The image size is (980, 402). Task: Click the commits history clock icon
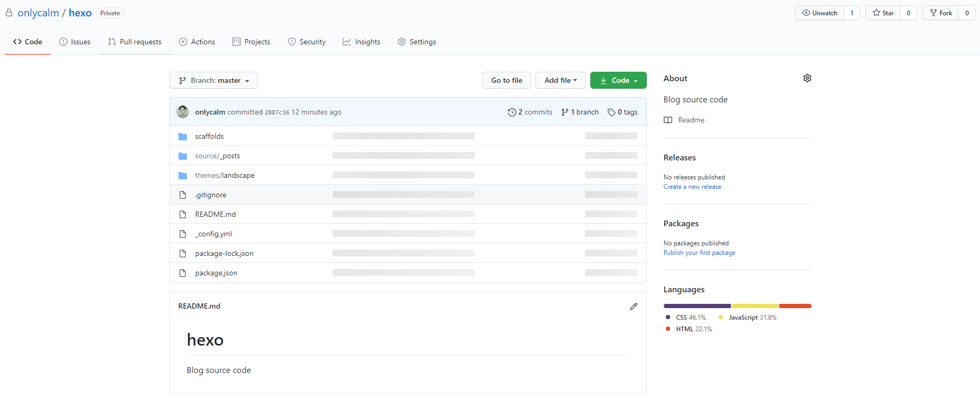pos(512,112)
